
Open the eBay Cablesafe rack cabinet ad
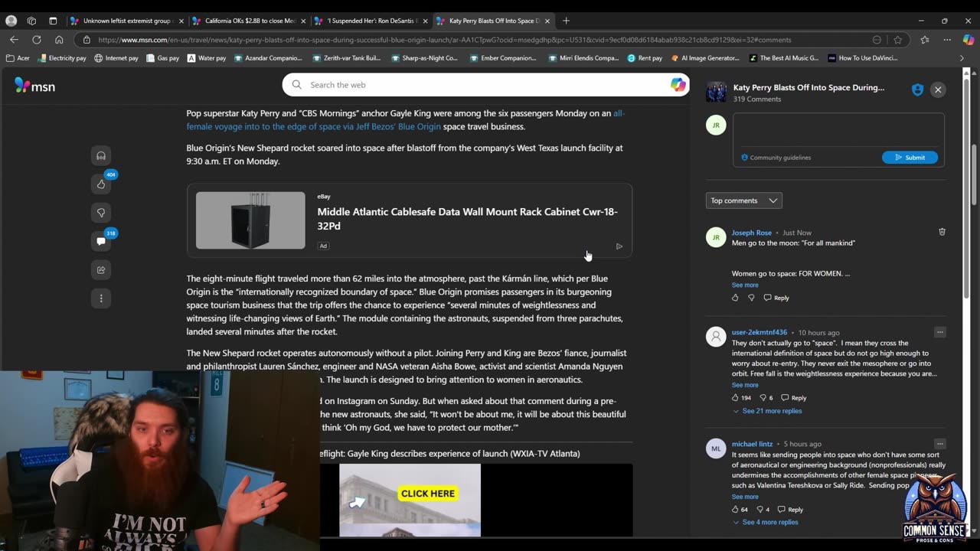point(410,220)
